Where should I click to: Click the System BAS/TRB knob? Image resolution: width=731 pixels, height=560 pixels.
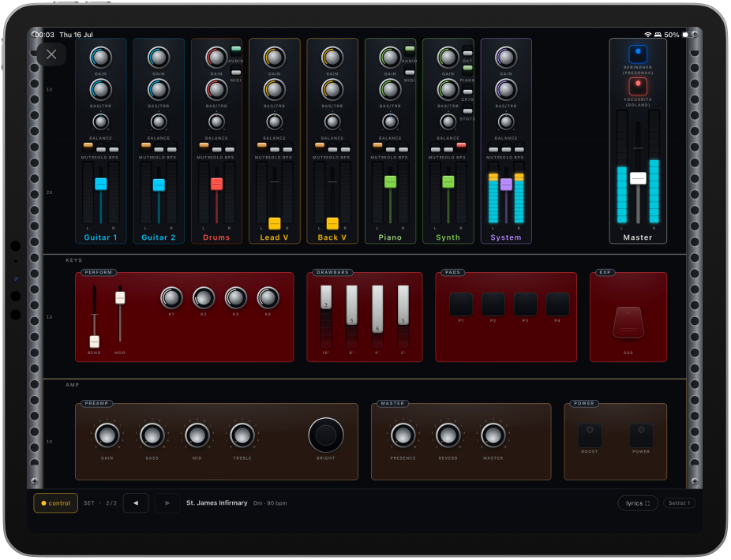point(506,90)
